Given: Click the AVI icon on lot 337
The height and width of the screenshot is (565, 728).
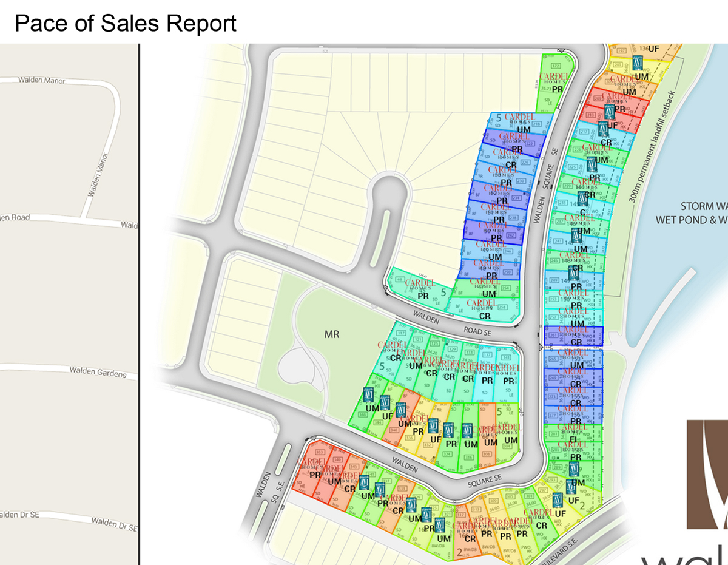Looking at the screenshot, I should (x=380, y=490).
